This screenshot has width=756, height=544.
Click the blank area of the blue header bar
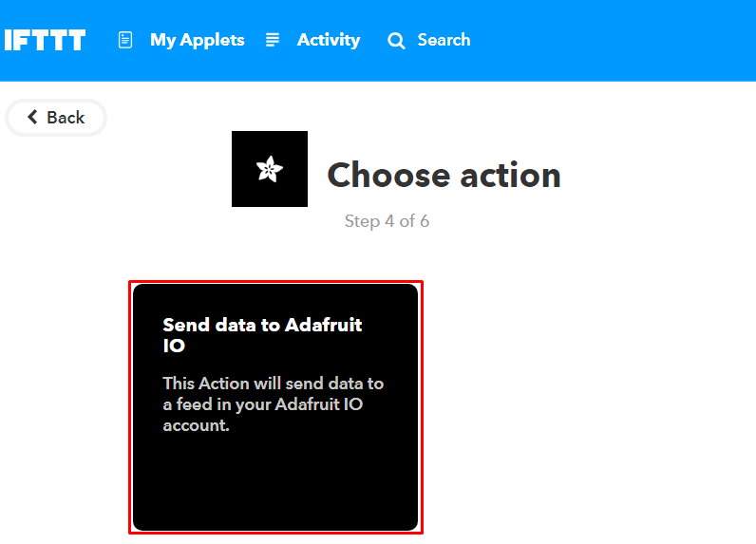coord(617,40)
